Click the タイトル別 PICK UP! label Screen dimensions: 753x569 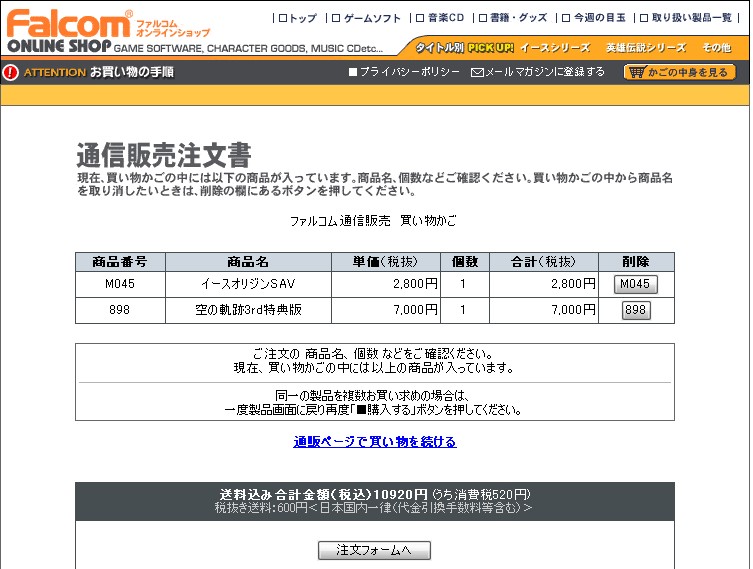[464, 48]
